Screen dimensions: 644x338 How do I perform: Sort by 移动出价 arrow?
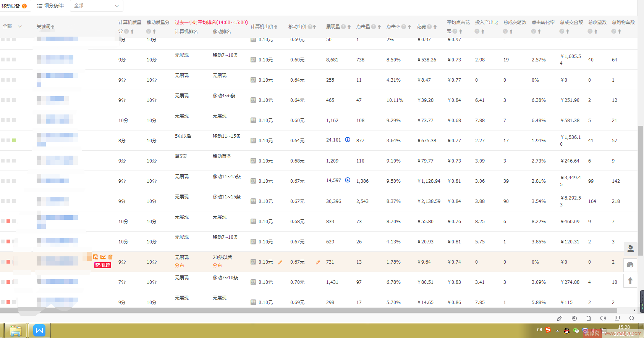[314, 27]
